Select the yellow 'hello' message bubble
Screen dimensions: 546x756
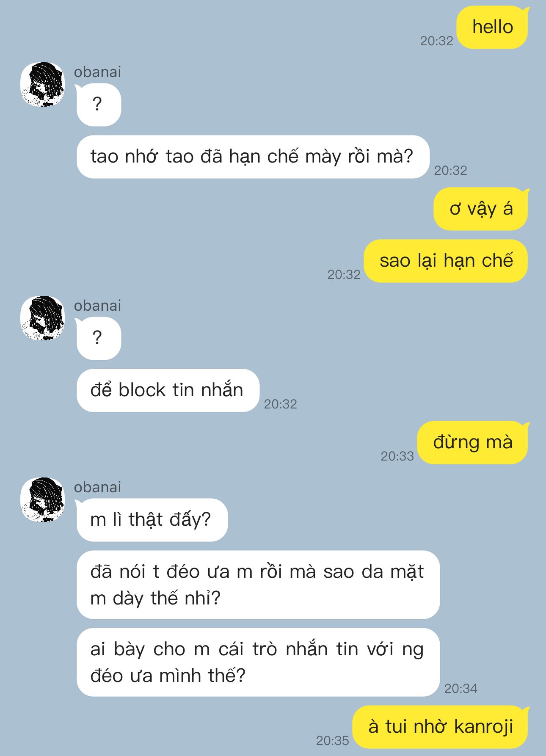493,27
